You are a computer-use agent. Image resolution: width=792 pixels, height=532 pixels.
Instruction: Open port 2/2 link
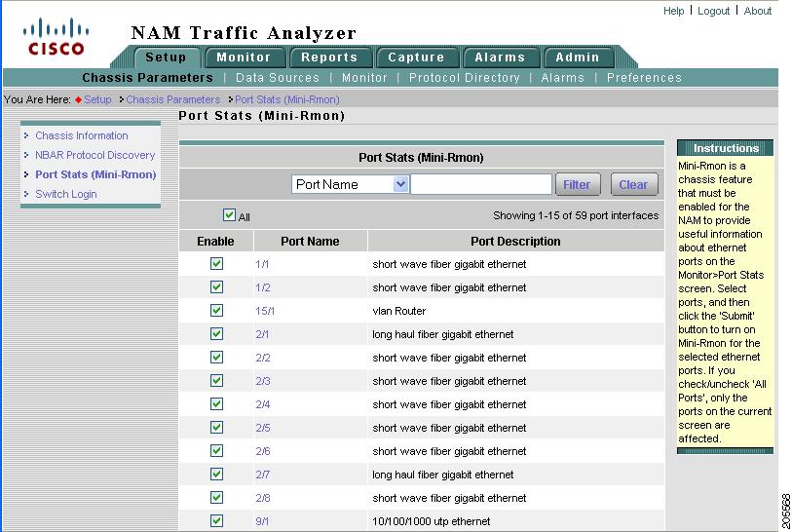pyautogui.click(x=263, y=358)
